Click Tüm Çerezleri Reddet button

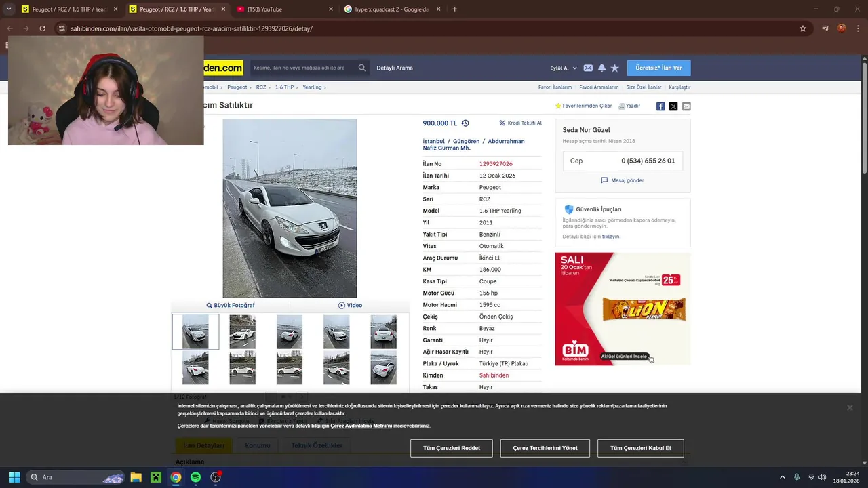coord(452,448)
